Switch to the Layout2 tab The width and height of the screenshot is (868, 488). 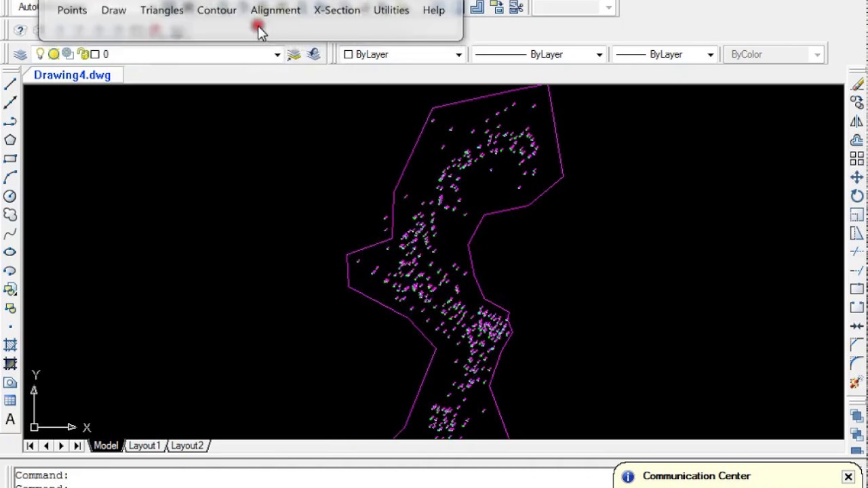tap(187, 445)
